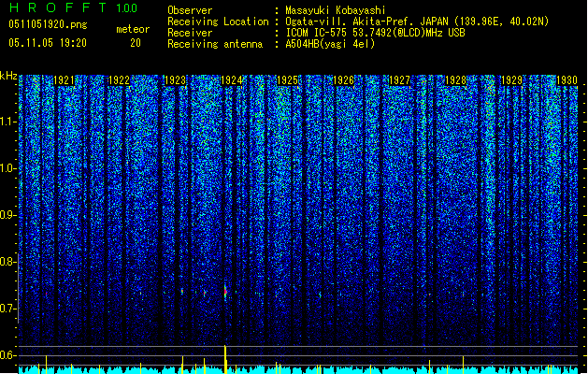Click the 1925 time marker
588x374 pixels.
(x=287, y=80)
